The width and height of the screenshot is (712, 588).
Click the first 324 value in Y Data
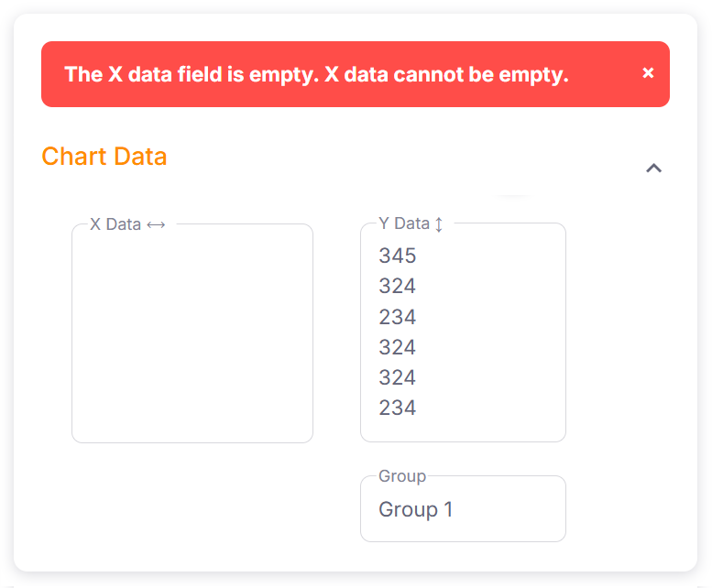tap(398, 287)
